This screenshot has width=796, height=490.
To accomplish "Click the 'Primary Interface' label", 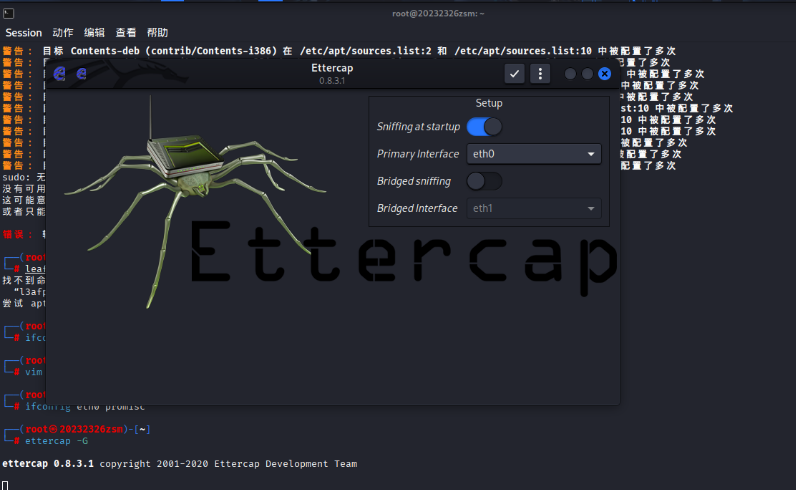I will [418, 154].
